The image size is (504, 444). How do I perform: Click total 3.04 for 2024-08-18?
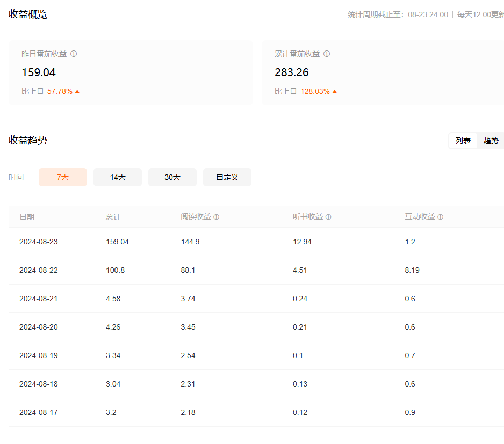[x=113, y=384]
